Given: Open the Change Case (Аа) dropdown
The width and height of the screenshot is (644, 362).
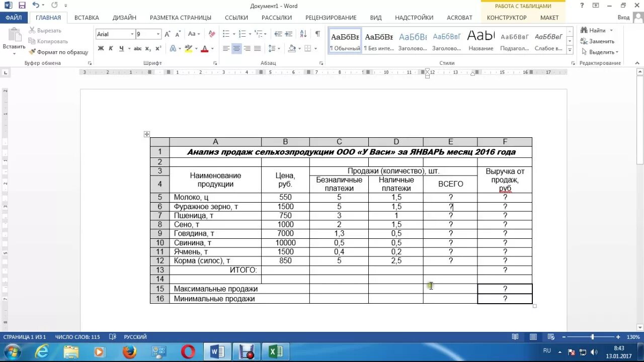Looking at the screenshot, I should (x=194, y=34).
